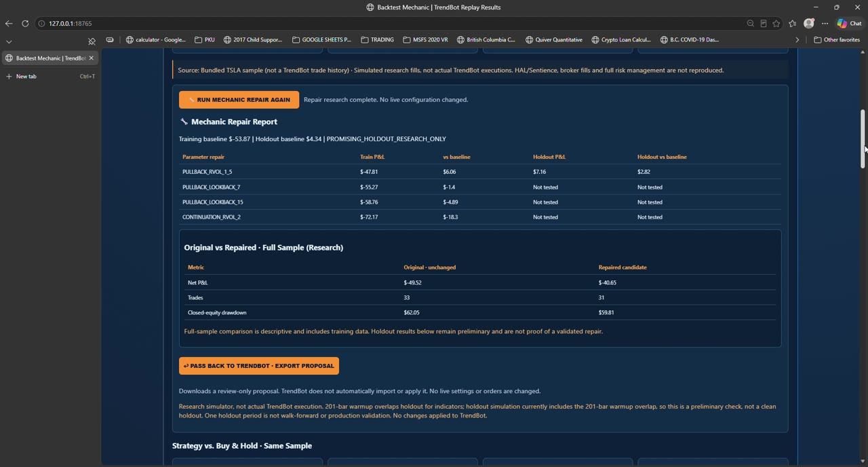This screenshot has height=467, width=868.
Task: Click the Original vs Repaired Full Sample heading
Action: [264, 248]
